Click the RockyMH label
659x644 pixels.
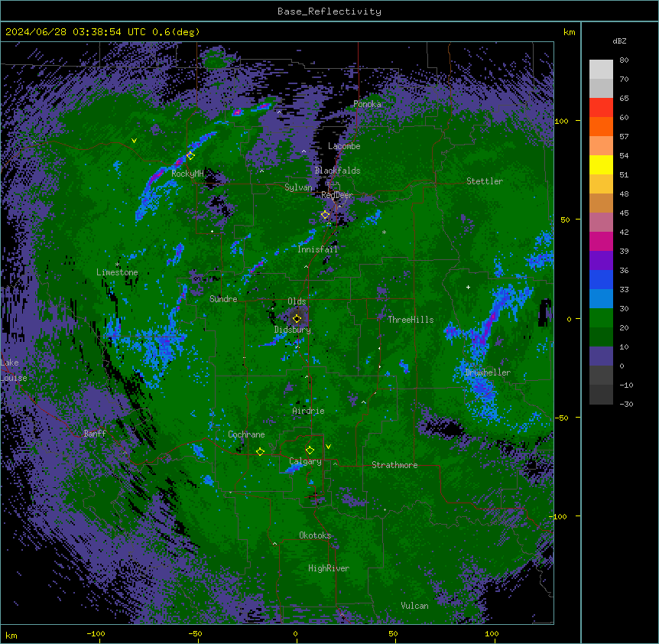pyautogui.click(x=187, y=174)
